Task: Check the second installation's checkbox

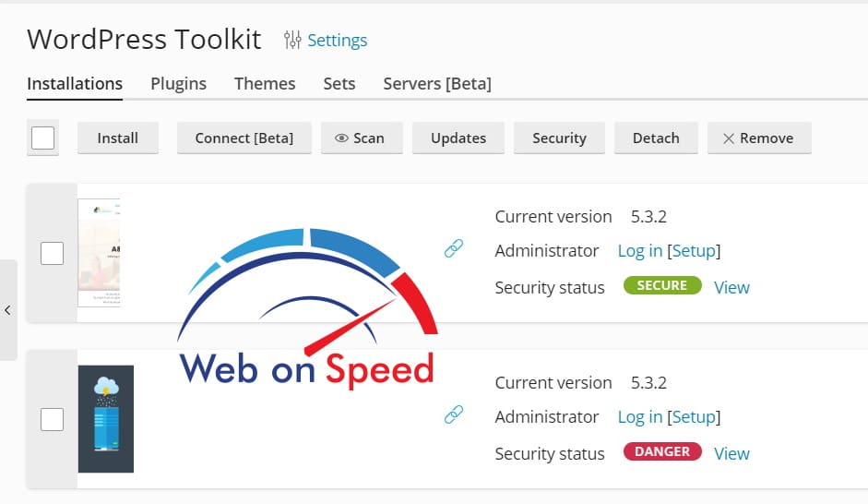Action: pyautogui.click(x=52, y=419)
